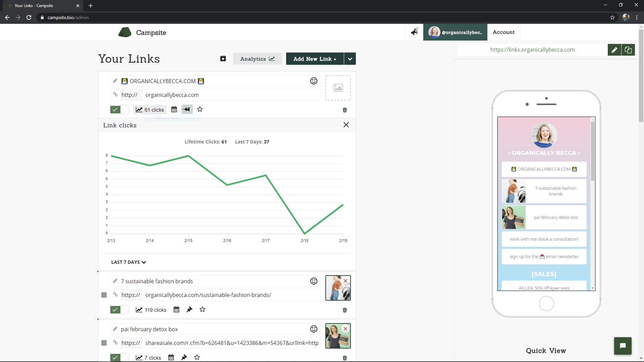Image resolution: width=644 pixels, height=362 pixels.
Task: Reorder handle for sustainable fashion brands link
Action: (x=104, y=295)
